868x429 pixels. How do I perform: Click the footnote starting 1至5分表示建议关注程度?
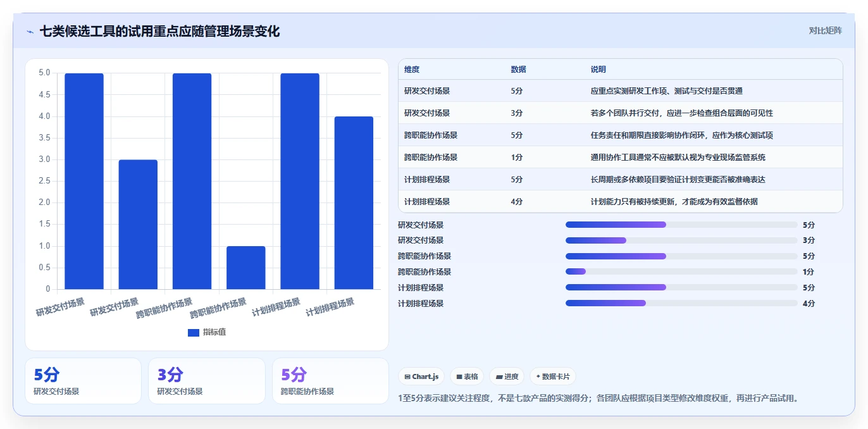(x=598, y=399)
